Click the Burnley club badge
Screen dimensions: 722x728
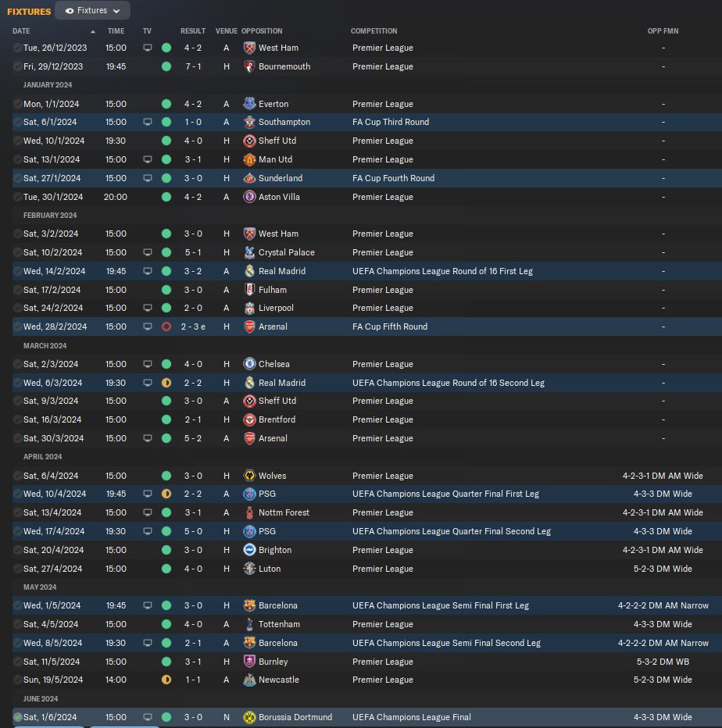249,662
